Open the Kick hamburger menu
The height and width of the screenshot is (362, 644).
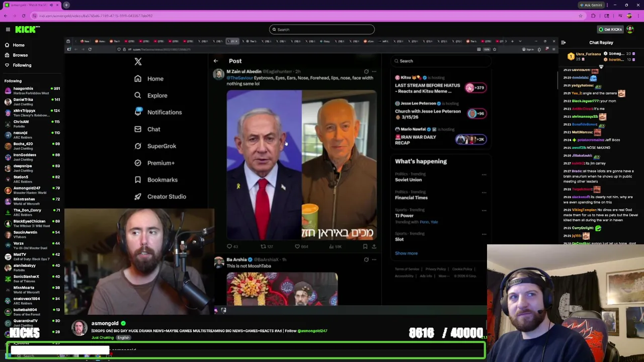[x=8, y=30]
